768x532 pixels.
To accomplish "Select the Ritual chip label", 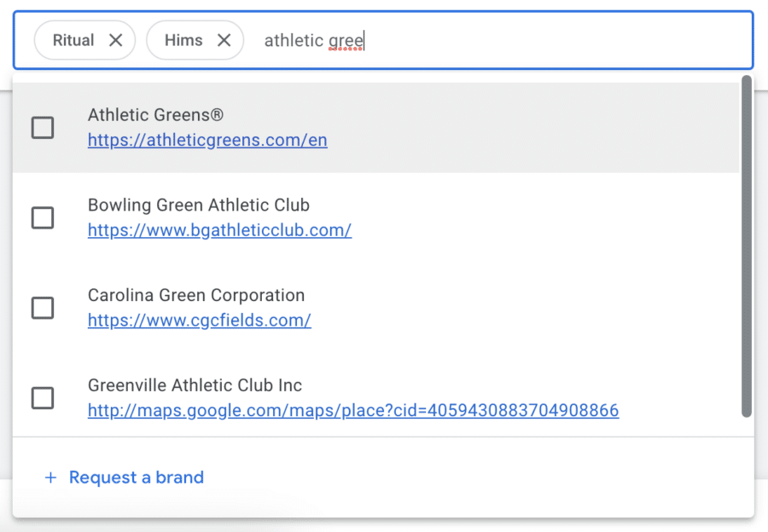I will coord(73,40).
